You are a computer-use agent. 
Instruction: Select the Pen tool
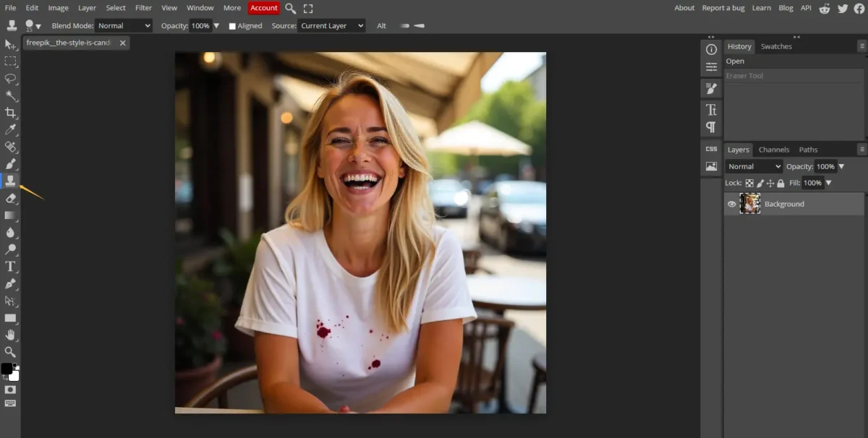tap(10, 283)
